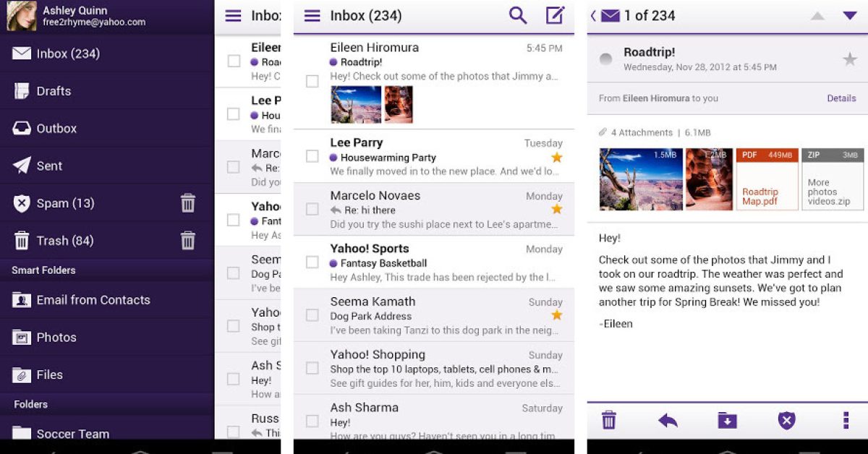Delete the open Roadtrip message

[x=609, y=420]
